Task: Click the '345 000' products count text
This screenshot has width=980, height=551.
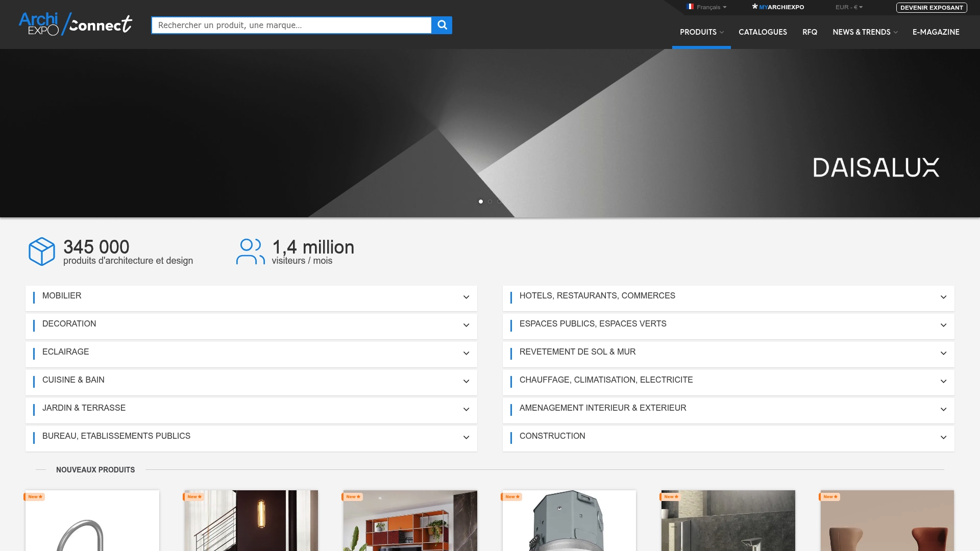Action: point(96,247)
